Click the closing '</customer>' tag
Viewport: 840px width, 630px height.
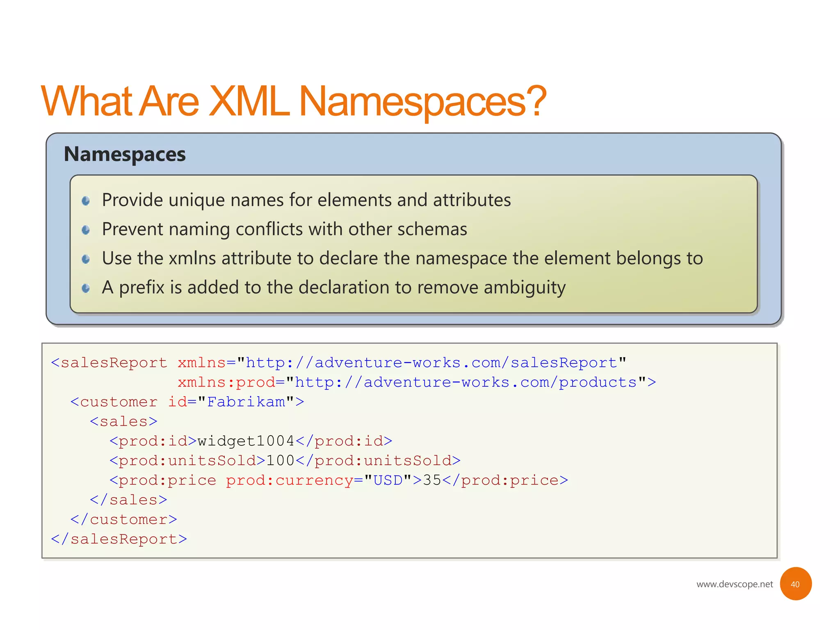pyautogui.click(x=123, y=520)
